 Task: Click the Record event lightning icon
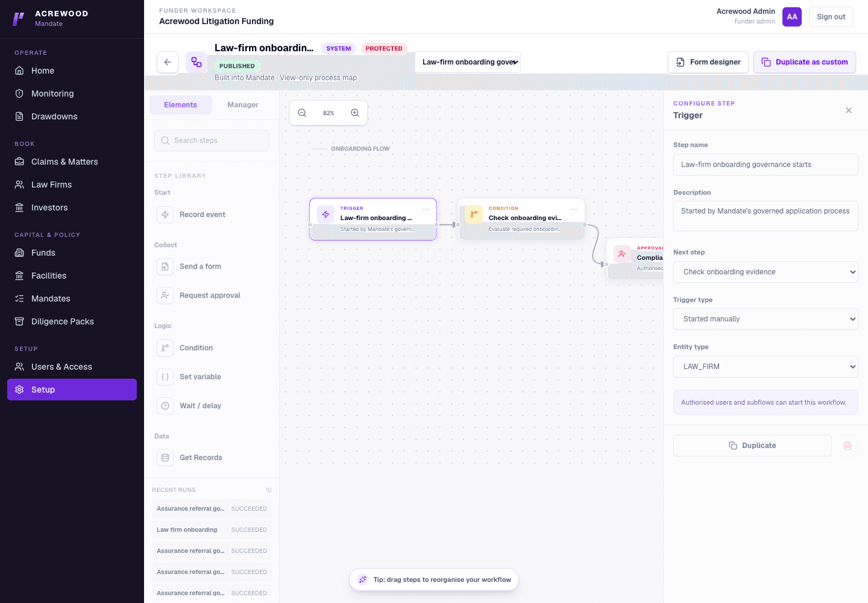[165, 215]
